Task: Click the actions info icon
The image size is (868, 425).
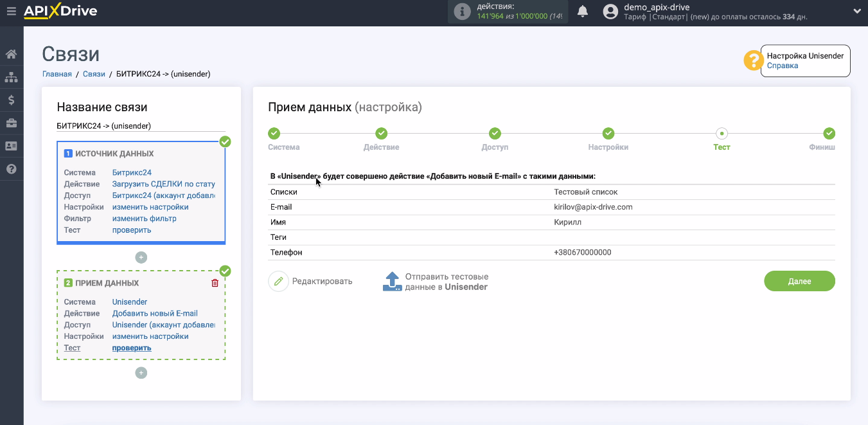Action: (462, 12)
